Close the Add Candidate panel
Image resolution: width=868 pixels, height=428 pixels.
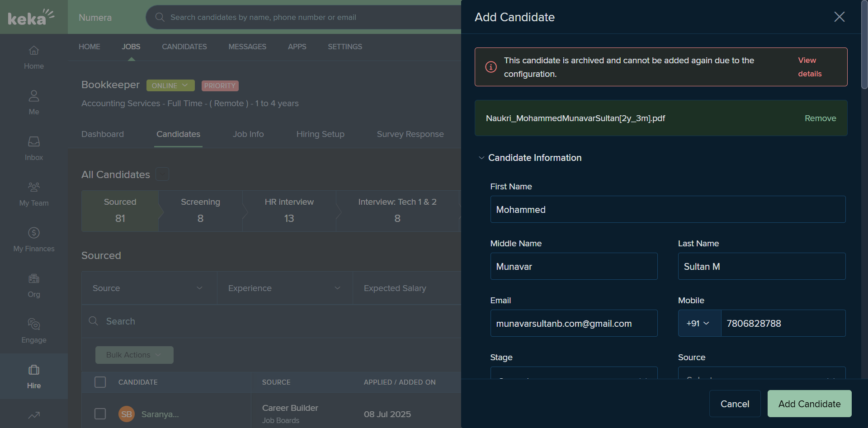click(840, 17)
